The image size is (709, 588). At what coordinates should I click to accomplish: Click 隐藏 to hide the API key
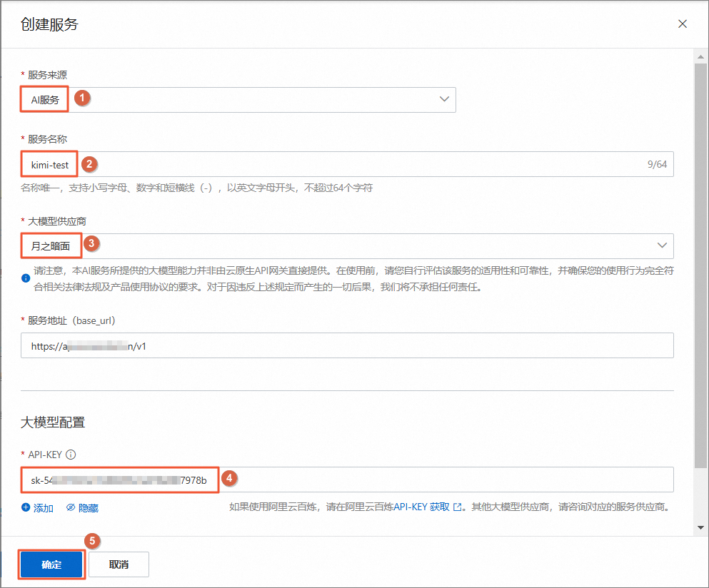coord(82,508)
